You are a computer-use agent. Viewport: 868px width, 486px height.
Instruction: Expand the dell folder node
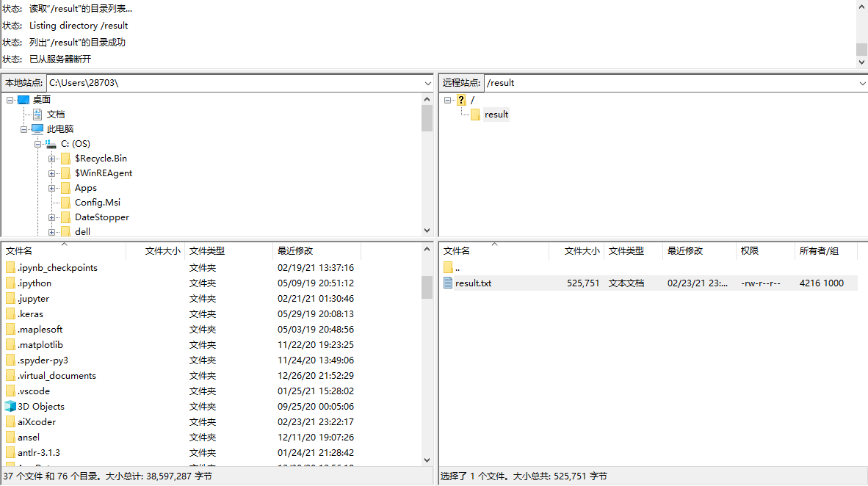pos(51,232)
